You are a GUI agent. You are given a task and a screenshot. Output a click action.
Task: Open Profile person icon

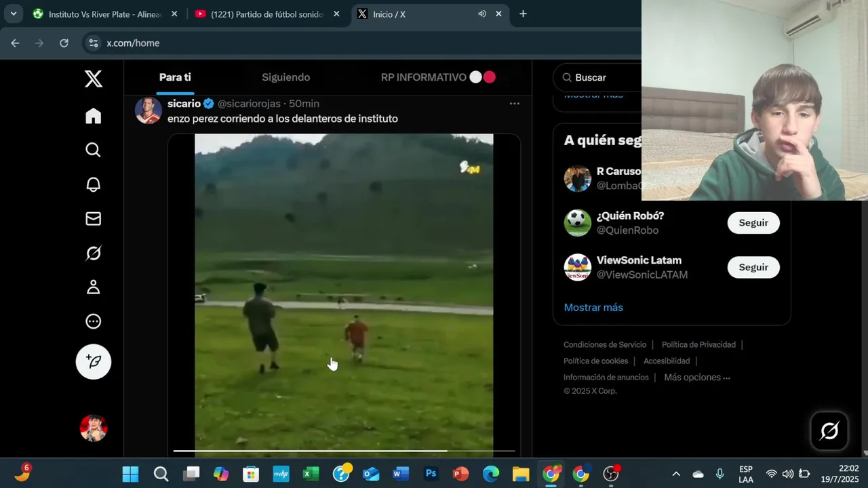point(94,287)
